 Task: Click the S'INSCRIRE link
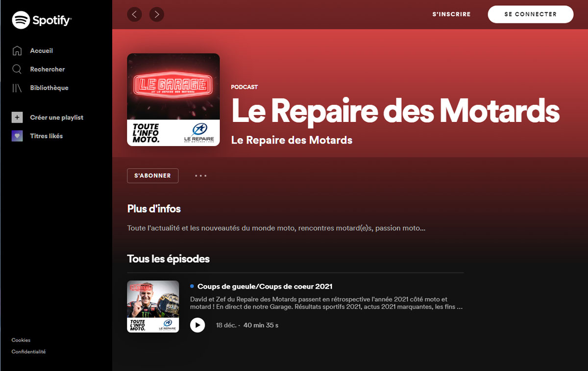click(451, 14)
